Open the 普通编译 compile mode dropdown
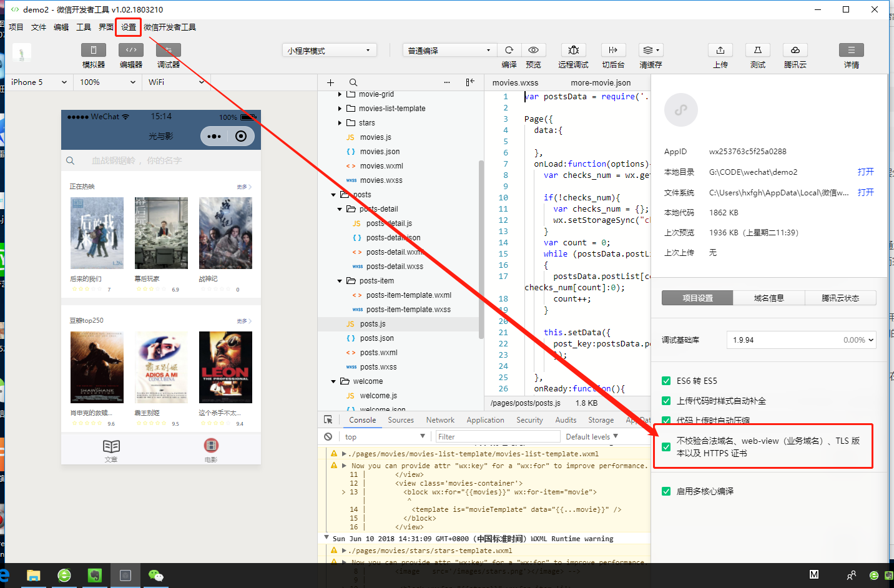The image size is (894, 588). (449, 51)
